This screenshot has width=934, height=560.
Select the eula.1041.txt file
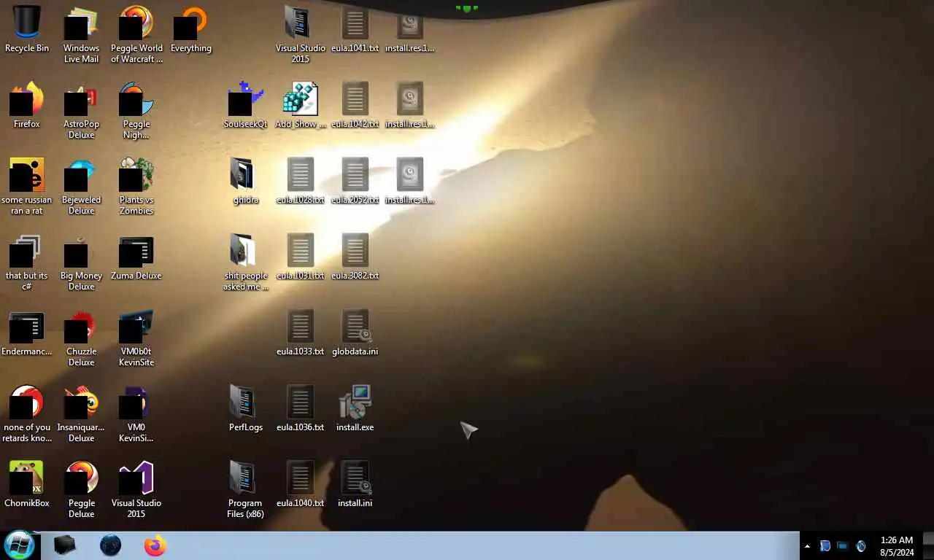tap(355, 29)
